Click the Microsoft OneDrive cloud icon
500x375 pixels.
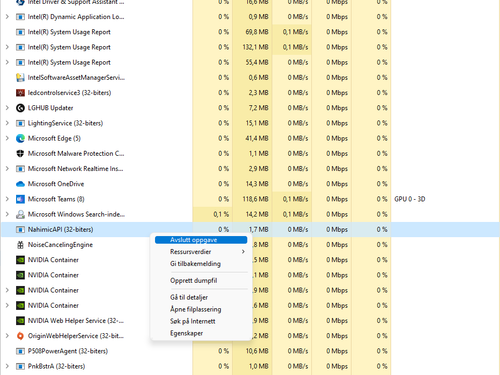(20, 184)
